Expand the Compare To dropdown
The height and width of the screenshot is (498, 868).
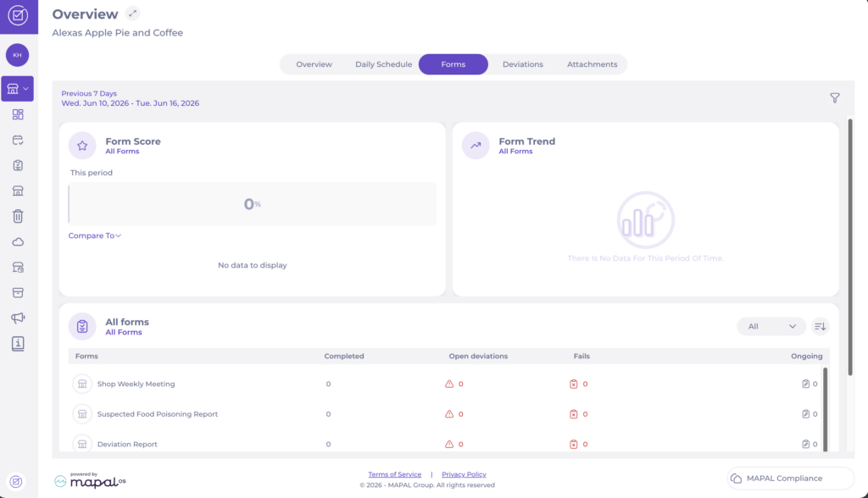click(x=95, y=235)
